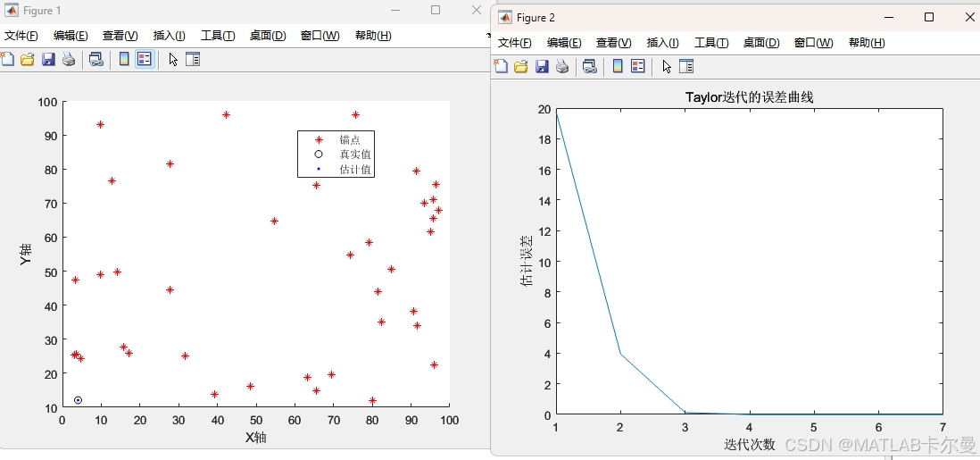
Task: Open 查看(V) menu in Figure 2
Action: (x=614, y=43)
